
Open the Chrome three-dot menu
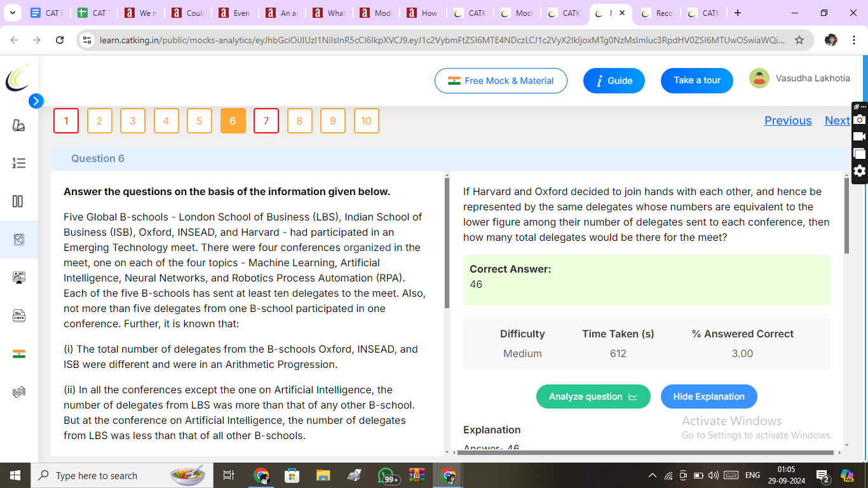pos(855,40)
